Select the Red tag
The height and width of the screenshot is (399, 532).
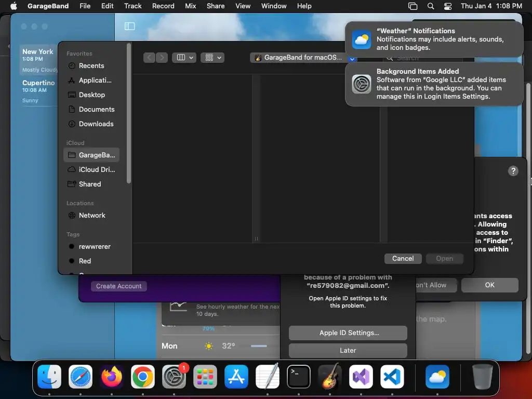tap(91, 261)
